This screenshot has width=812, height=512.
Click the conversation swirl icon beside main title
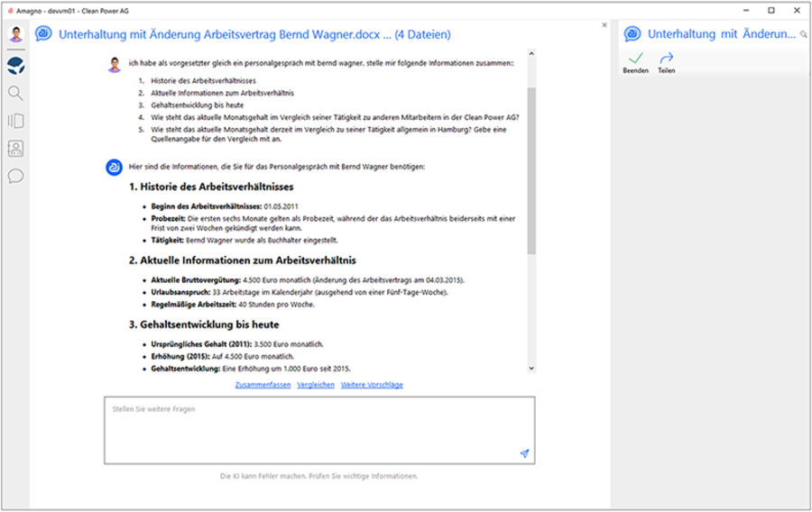43,34
